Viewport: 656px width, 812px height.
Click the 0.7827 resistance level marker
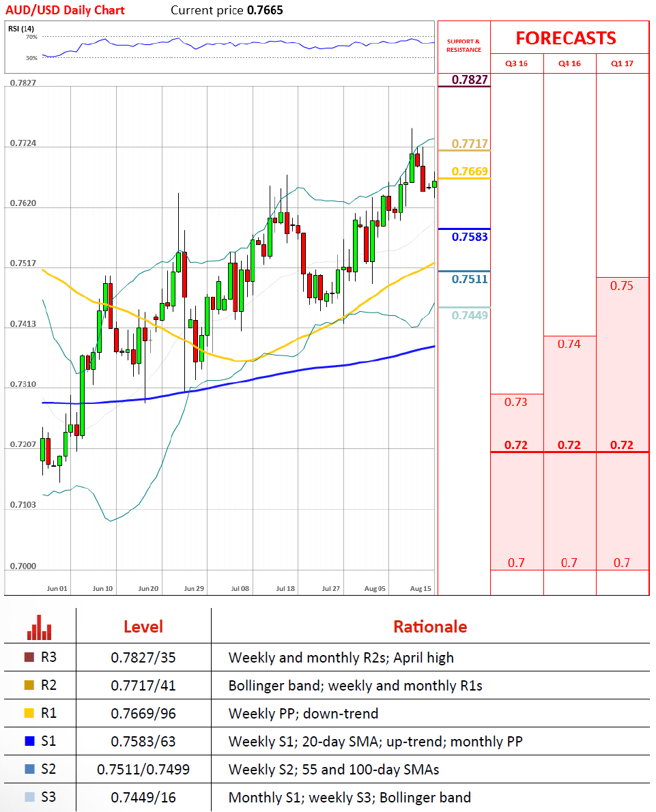click(470, 80)
